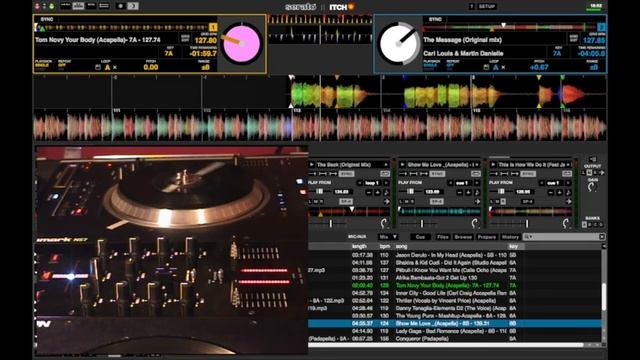Open the SETUP screen
The image size is (640, 360).
(x=487, y=7)
